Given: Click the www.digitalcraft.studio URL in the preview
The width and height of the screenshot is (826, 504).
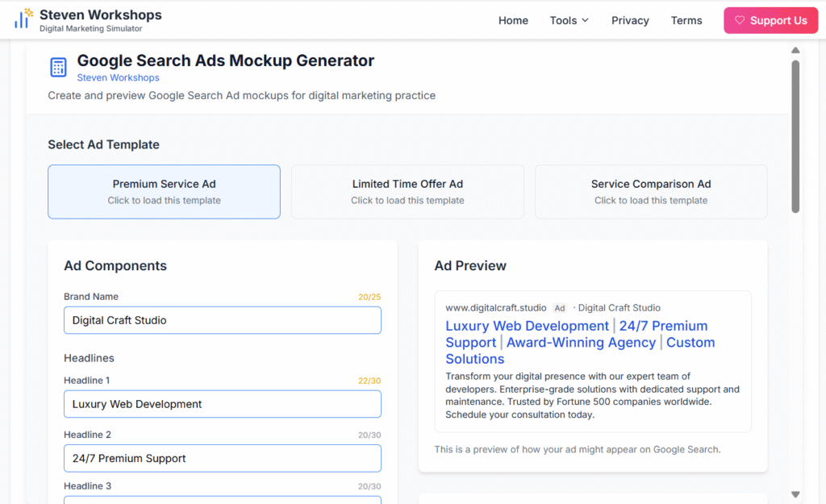Looking at the screenshot, I should coord(496,307).
